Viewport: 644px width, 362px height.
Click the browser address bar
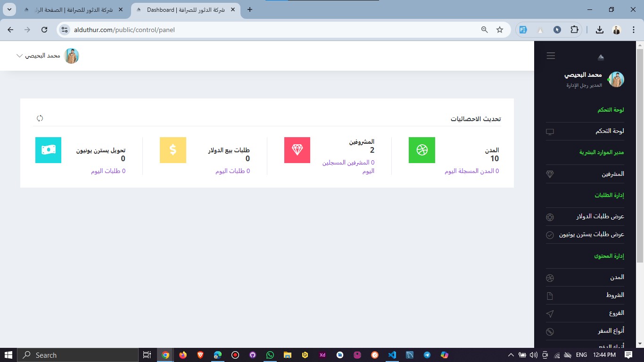click(273, 30)
